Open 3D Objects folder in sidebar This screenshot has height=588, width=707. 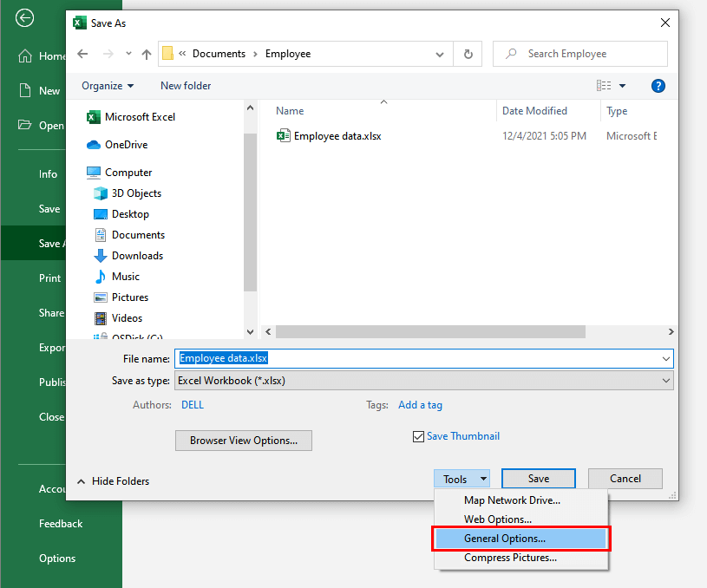pos(136,193)
